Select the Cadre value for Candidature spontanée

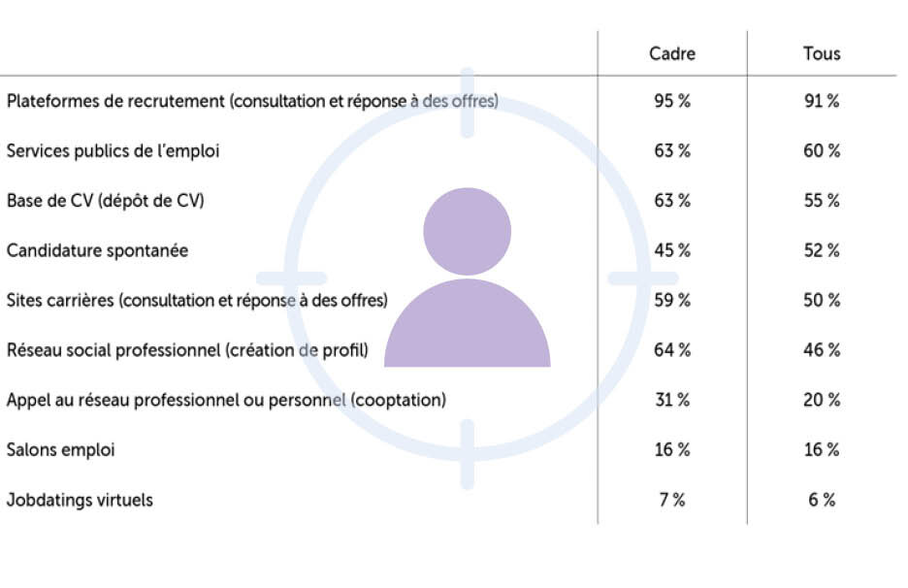coord(671,251)
